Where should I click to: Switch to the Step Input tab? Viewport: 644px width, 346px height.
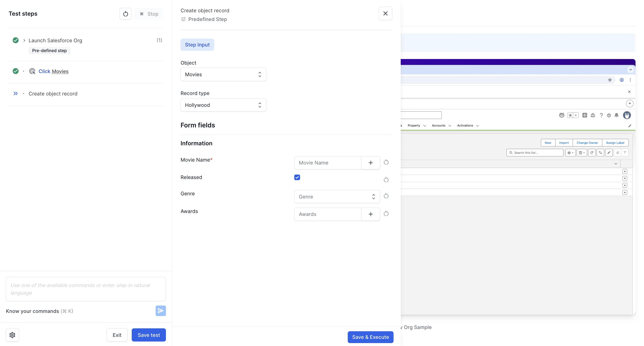click(197, 44)
